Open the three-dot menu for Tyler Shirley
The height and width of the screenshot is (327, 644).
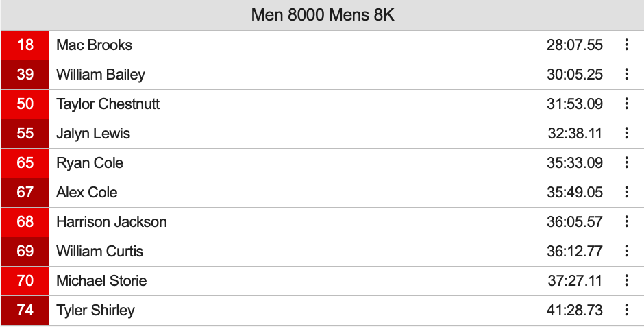[x=626, y=311]
